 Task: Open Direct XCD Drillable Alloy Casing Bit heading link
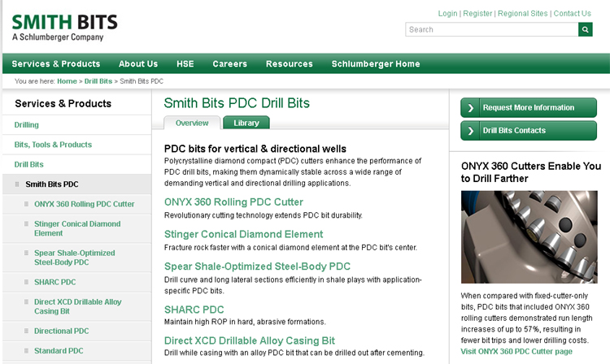(250, 340)
